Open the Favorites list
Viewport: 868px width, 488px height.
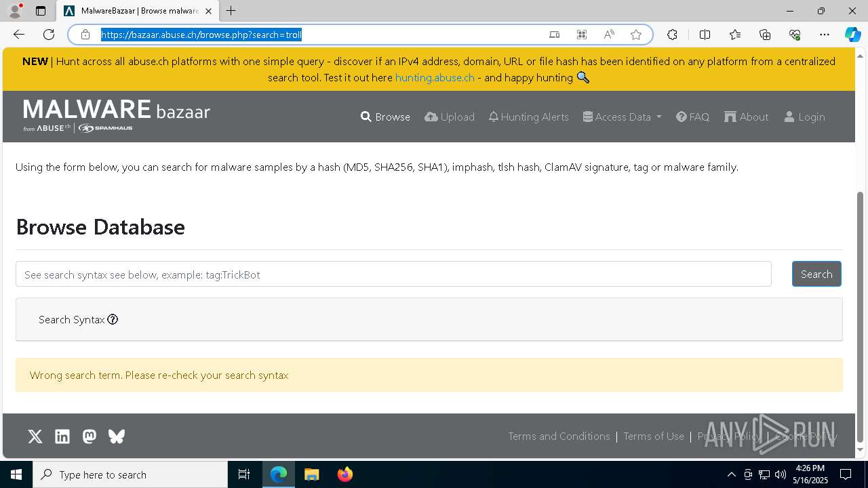tap(735, 35)
